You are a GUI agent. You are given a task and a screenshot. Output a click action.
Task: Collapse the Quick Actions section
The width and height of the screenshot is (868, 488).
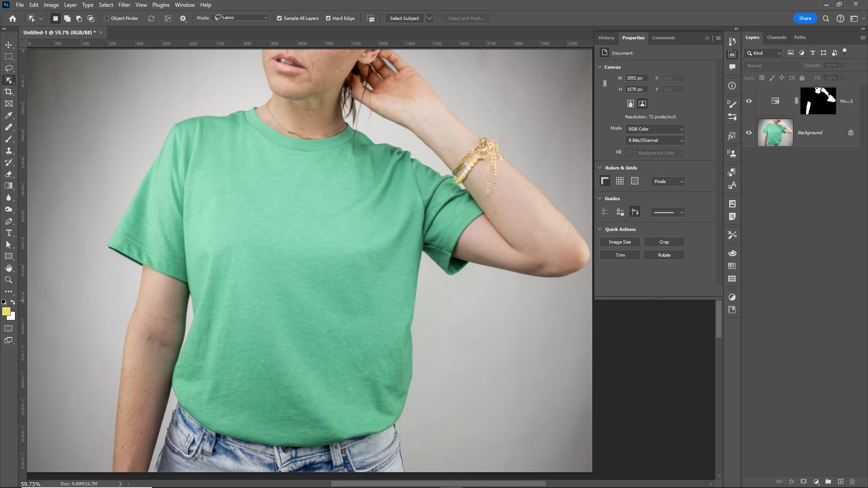pos(600,230)
